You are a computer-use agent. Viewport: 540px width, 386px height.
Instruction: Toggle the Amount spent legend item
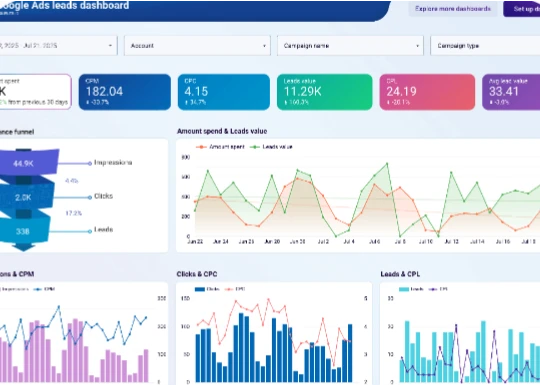(220, 147)
